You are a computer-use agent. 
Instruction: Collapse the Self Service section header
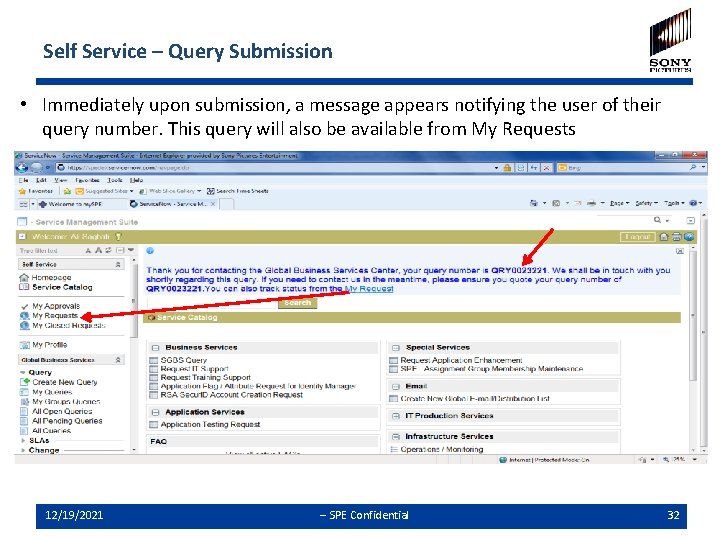(118, 264)
